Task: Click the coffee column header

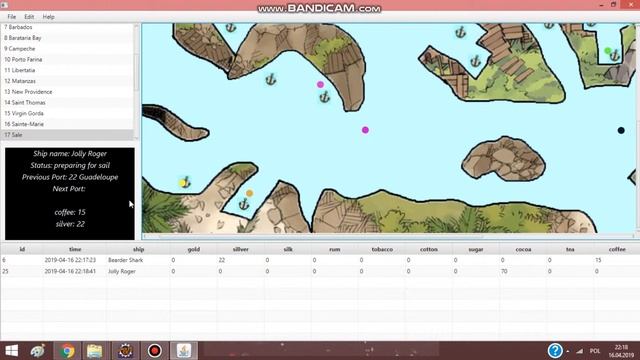Action: click(x=617, y=249)
